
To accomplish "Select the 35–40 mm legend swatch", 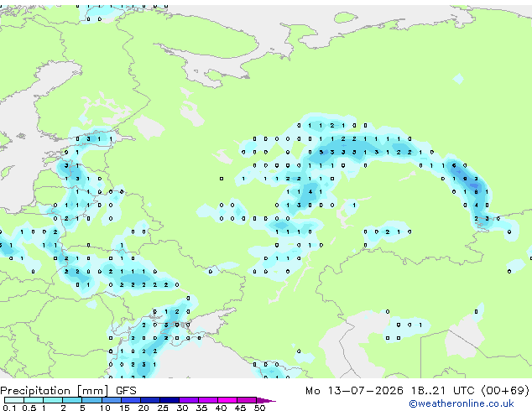I will click(x=208, y=400).
